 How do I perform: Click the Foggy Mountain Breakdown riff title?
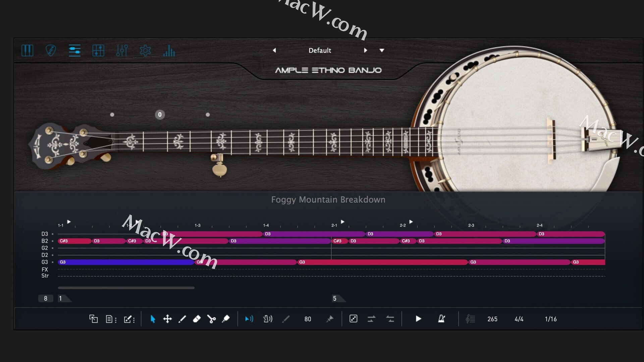click(x=328, y=199)
